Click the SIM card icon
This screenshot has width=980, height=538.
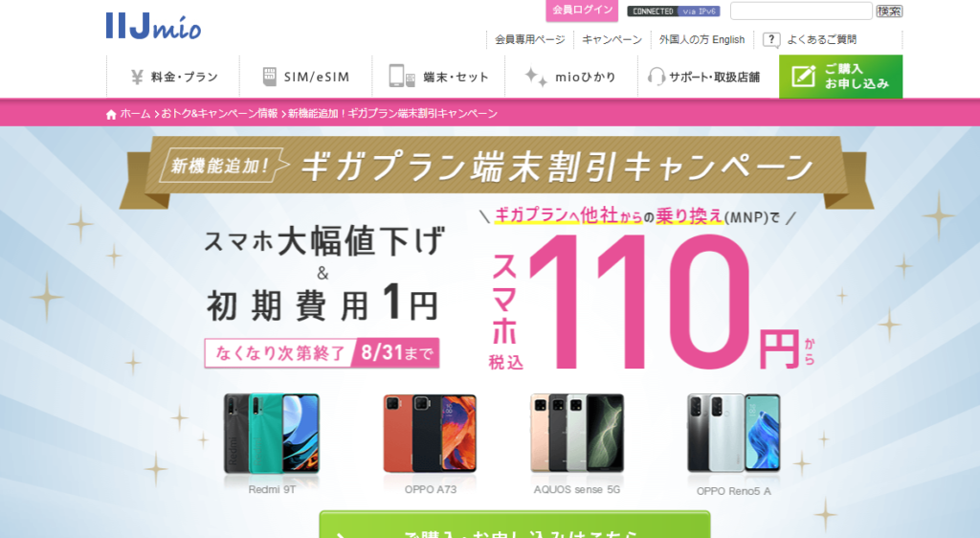[x=269, y=77]
